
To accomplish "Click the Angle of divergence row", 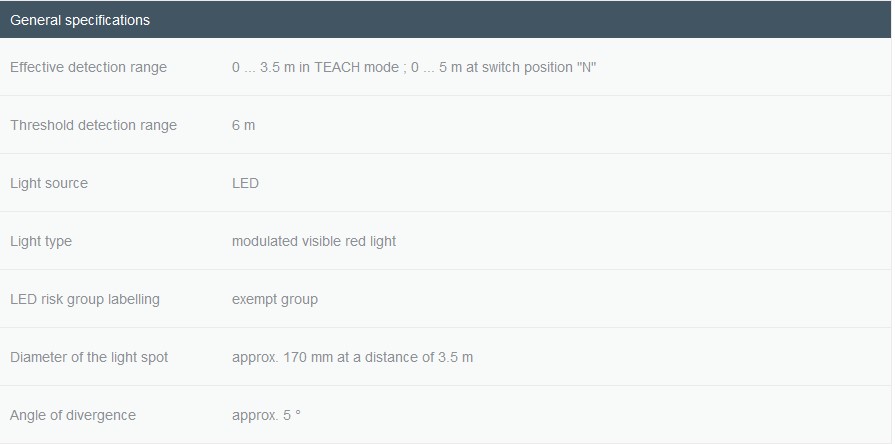I will coord(445,415).
